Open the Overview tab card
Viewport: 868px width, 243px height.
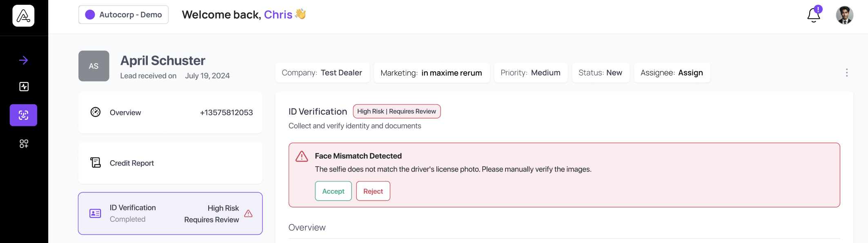[170, 113]
